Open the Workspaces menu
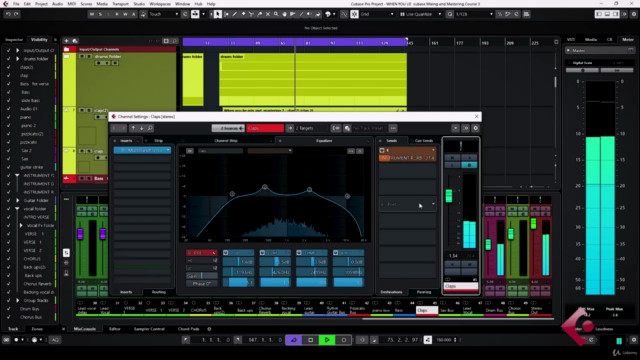 (x=160, y=4)
